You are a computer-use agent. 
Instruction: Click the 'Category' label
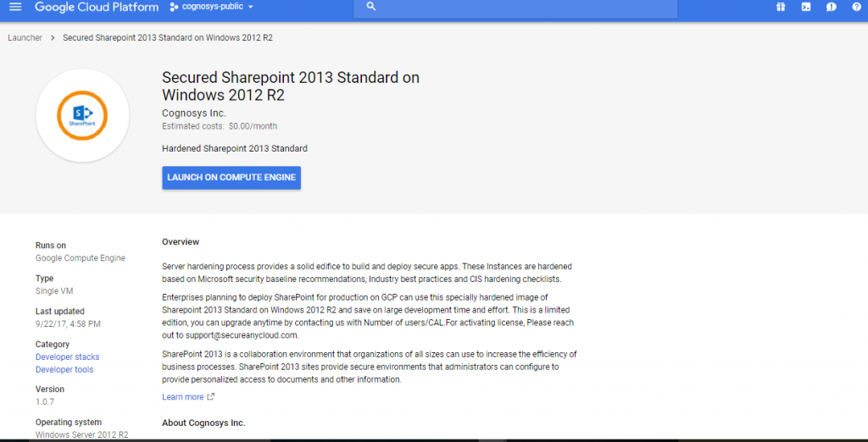tap(53, 344)
